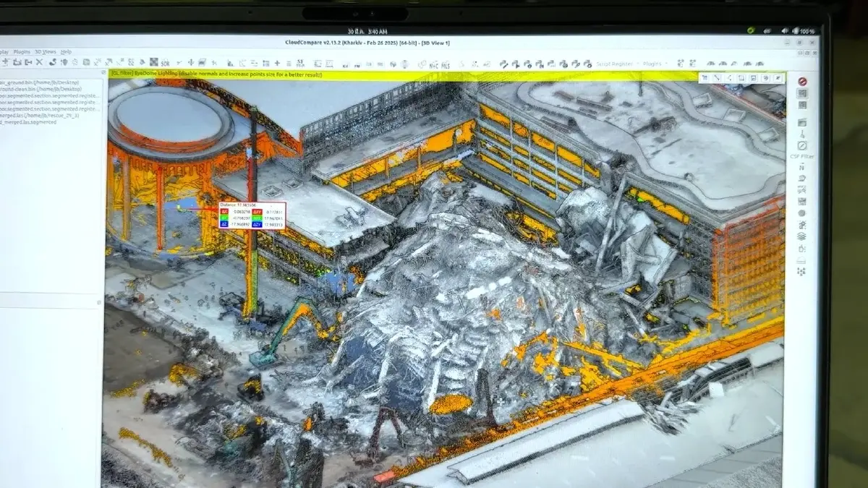The image size is (868, 488).
Task: Click the delete entity icon
Action: (x=40, y=61)
